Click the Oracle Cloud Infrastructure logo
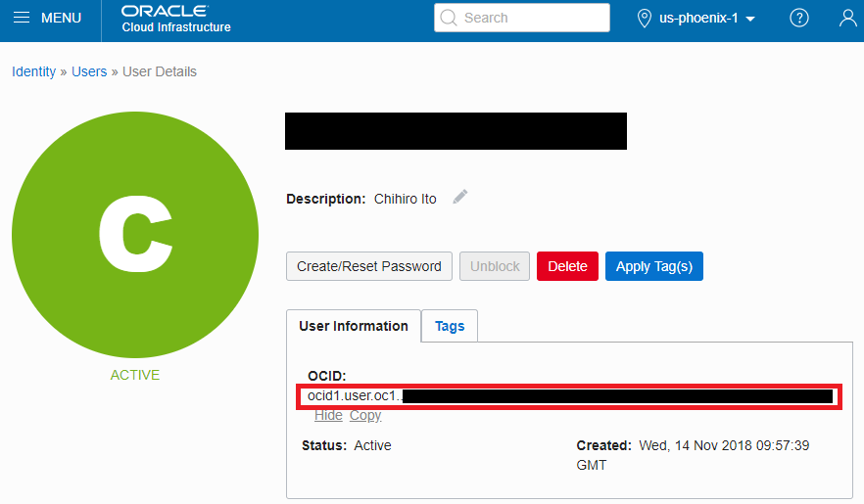 coord(176,20)
